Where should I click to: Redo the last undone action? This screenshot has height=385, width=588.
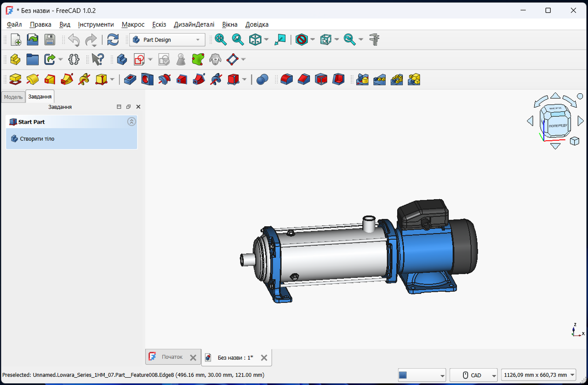coord(91,40)
